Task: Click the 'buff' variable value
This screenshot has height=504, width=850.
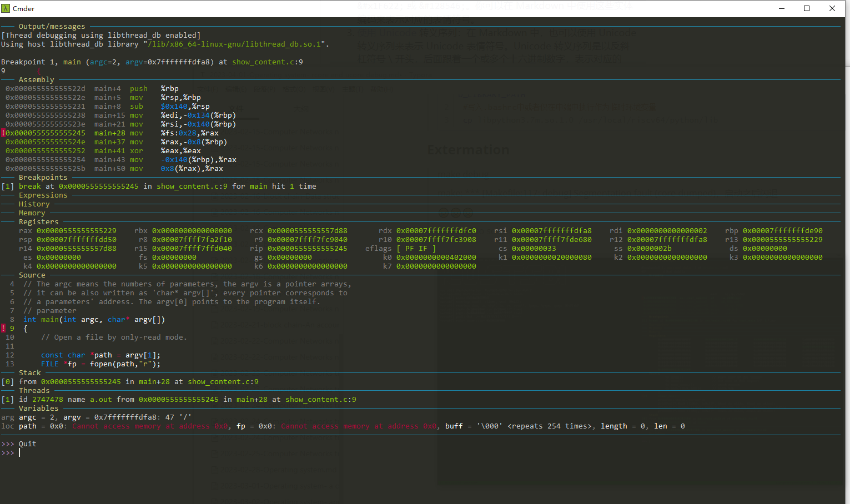Action: click(534, 426)
